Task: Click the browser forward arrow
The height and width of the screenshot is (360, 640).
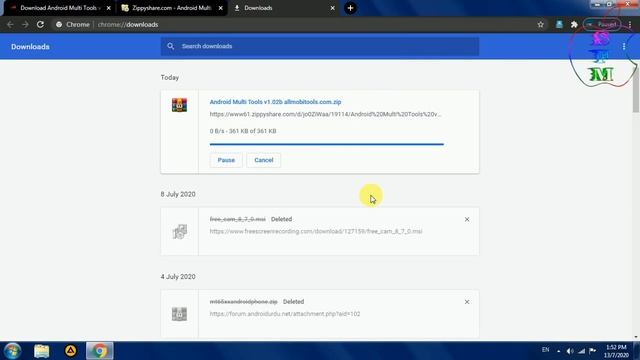Action: 25,24
